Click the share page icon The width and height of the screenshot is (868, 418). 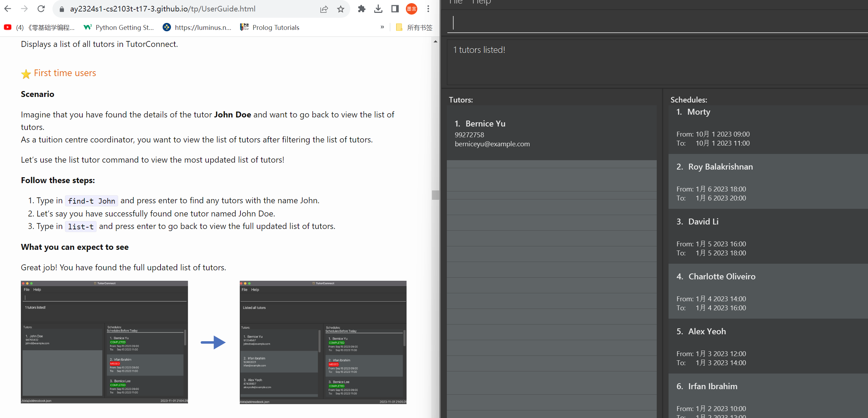tap(324, 9)
